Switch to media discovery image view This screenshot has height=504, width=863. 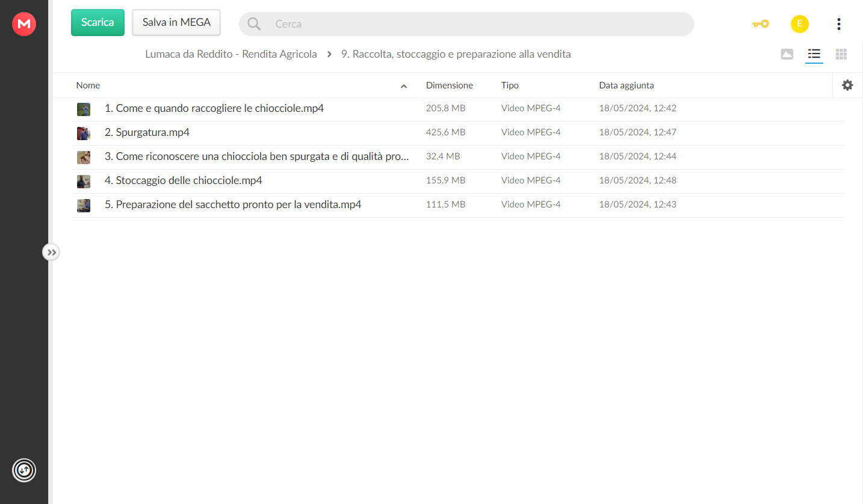pos(787,54)
